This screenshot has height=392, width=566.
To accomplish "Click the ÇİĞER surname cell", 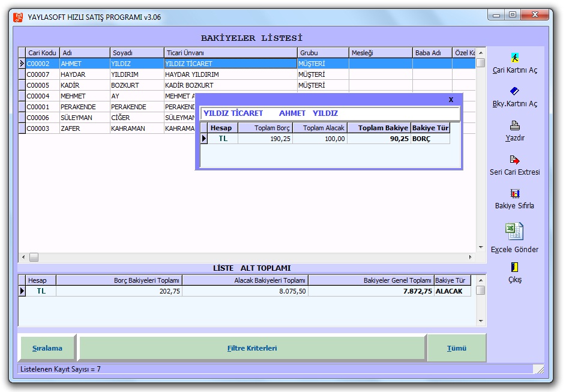I will tap(137, 118).
